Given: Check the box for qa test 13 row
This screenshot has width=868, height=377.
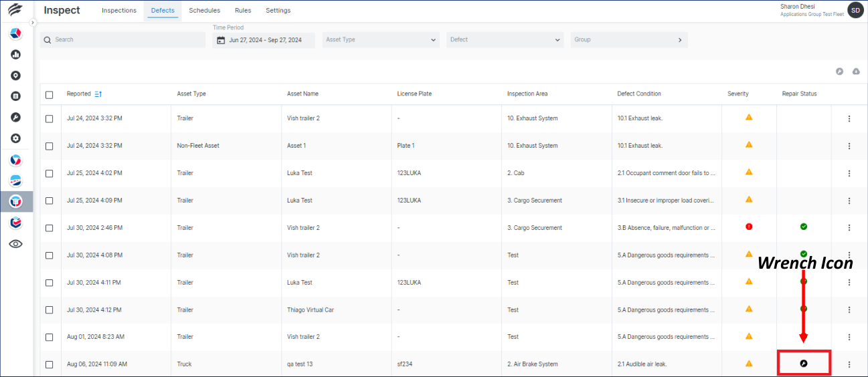Looking at the screenshot, I should (50, 364).
